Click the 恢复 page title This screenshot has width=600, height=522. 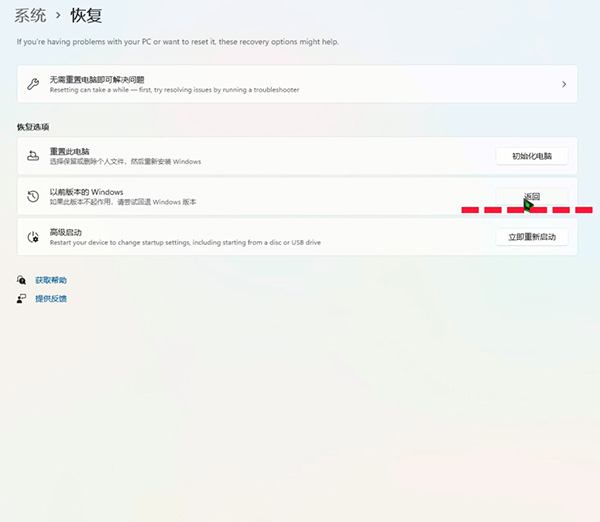point(86,16)
